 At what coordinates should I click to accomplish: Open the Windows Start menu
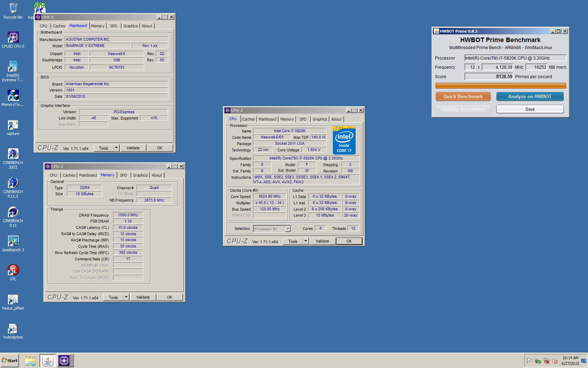(9, 361)
